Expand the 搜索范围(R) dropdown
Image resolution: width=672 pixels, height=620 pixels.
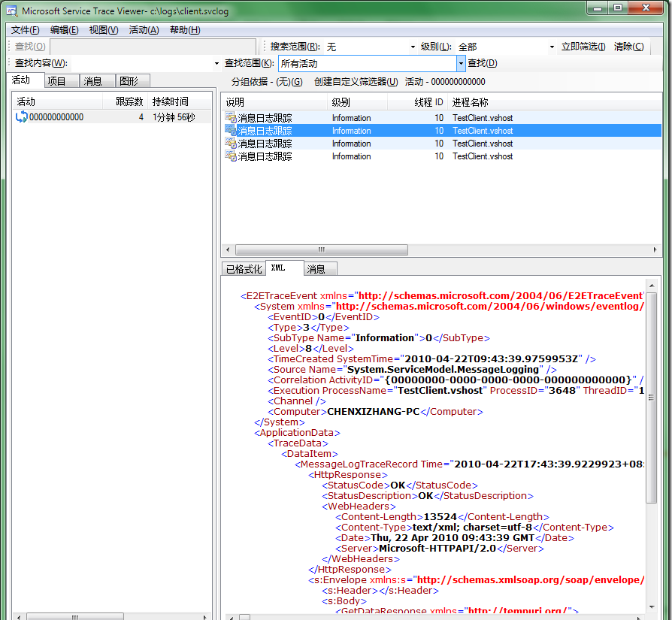[413, 47]
